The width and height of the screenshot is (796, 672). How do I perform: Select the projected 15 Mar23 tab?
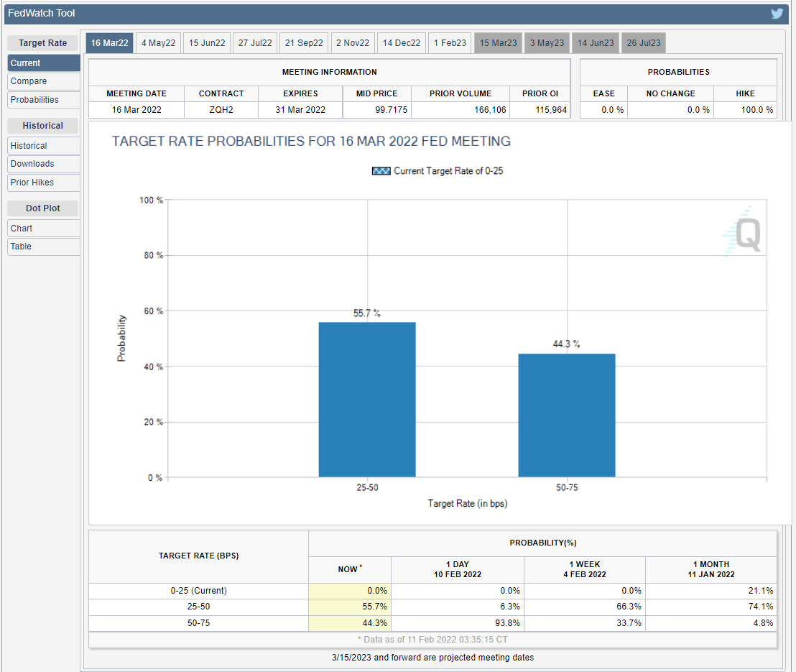498,43
